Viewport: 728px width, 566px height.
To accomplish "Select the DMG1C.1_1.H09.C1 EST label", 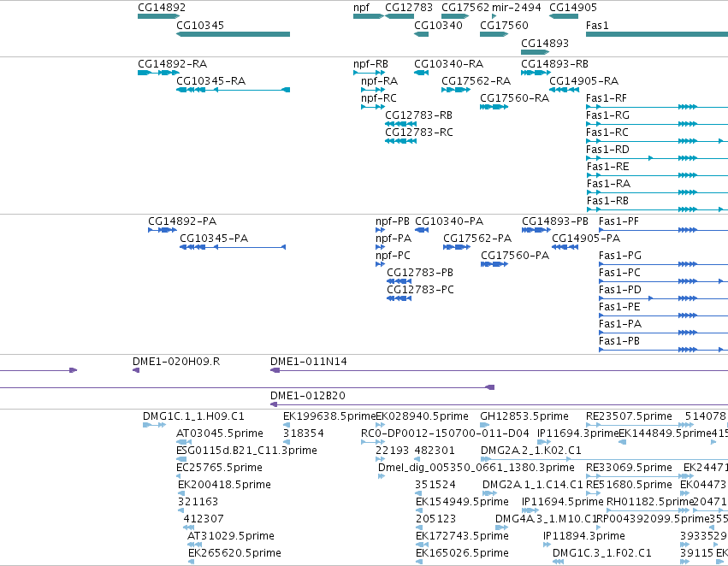I will [x=193, y=416].
